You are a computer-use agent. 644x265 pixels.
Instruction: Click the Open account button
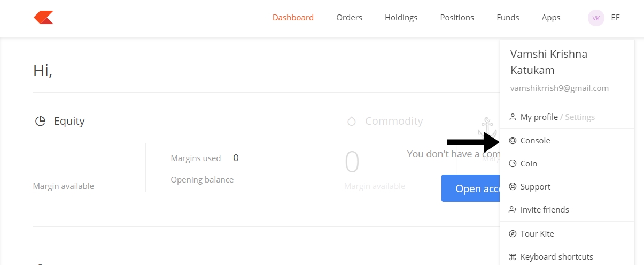click(470, 188)
